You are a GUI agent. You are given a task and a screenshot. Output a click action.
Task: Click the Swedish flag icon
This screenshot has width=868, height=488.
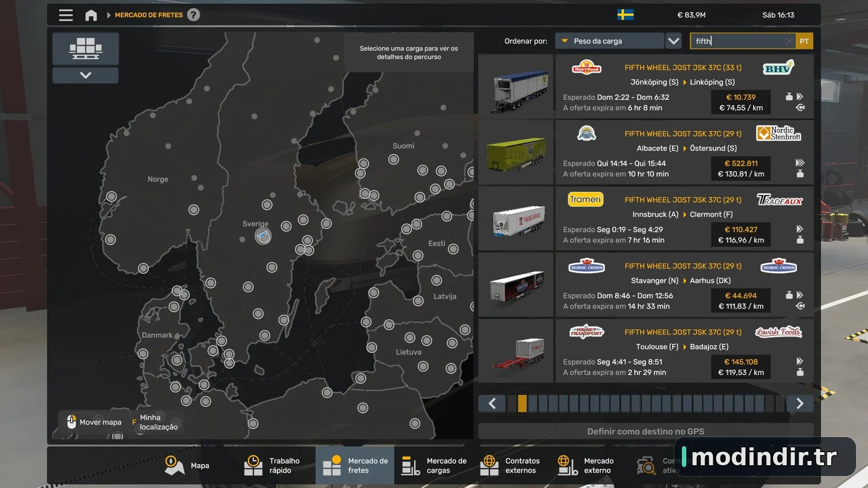click(x=626, y=15)
